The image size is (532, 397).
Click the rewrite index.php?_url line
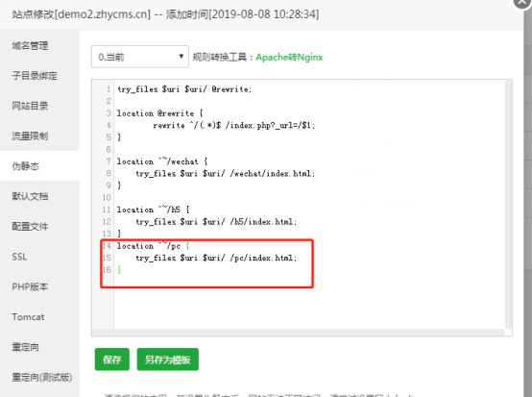(233, 125)
